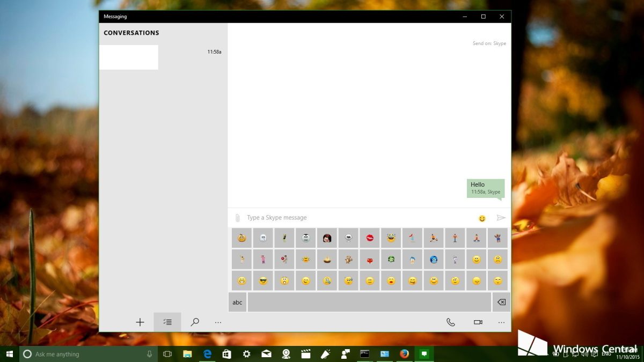This screenshot has width=644, height=362.
Task: Open search with the magnifier icon
Action: pos(195,322)
